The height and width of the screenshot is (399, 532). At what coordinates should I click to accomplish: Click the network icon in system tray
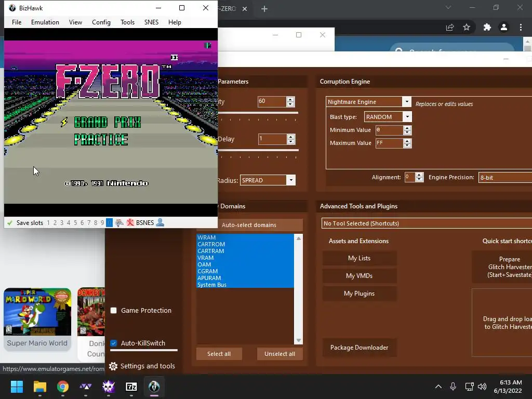(x=469, y=387)
